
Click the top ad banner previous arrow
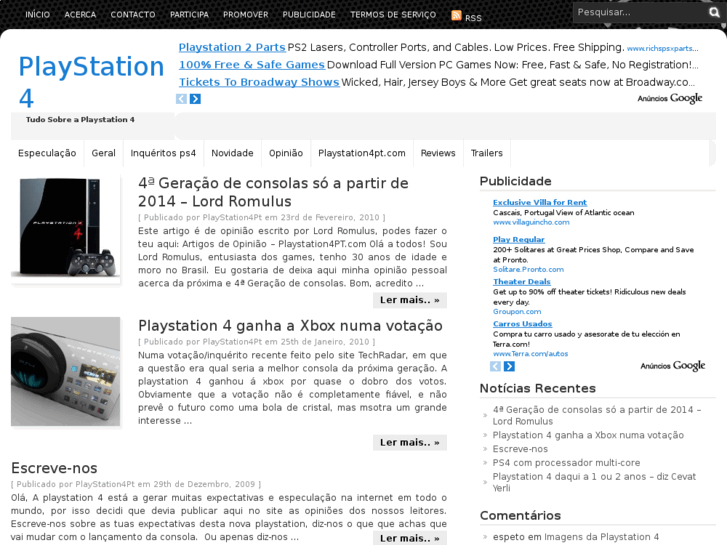click(181, 99)
